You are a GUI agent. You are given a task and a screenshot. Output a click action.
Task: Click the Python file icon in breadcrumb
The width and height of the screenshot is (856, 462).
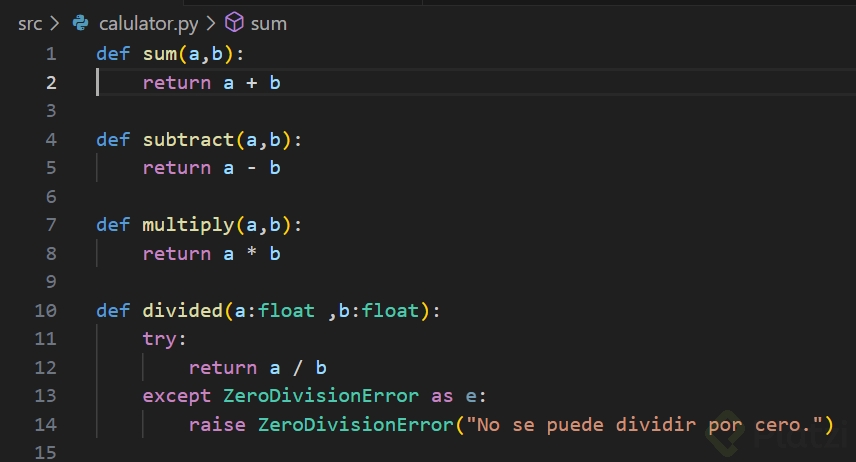click(81, 23)
